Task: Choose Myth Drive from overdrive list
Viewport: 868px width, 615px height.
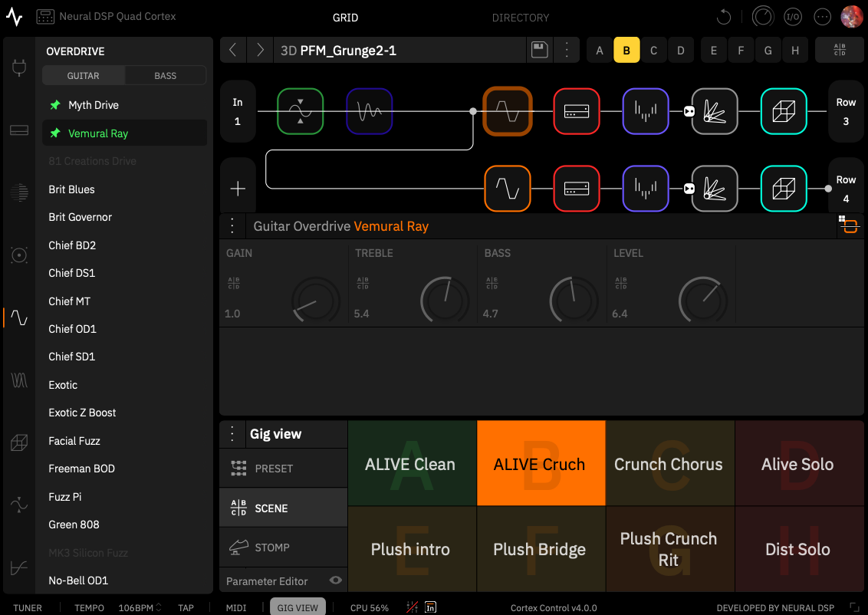Action: pos(124,105)
